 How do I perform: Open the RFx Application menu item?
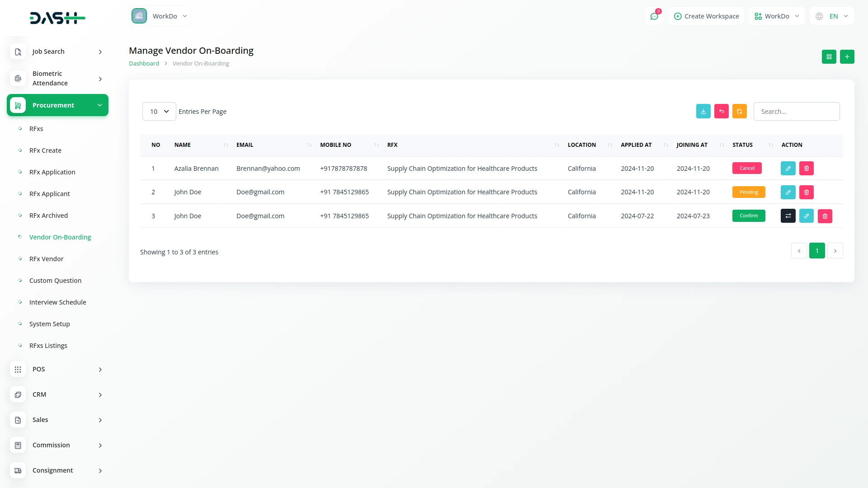click(x=52, y=172)
